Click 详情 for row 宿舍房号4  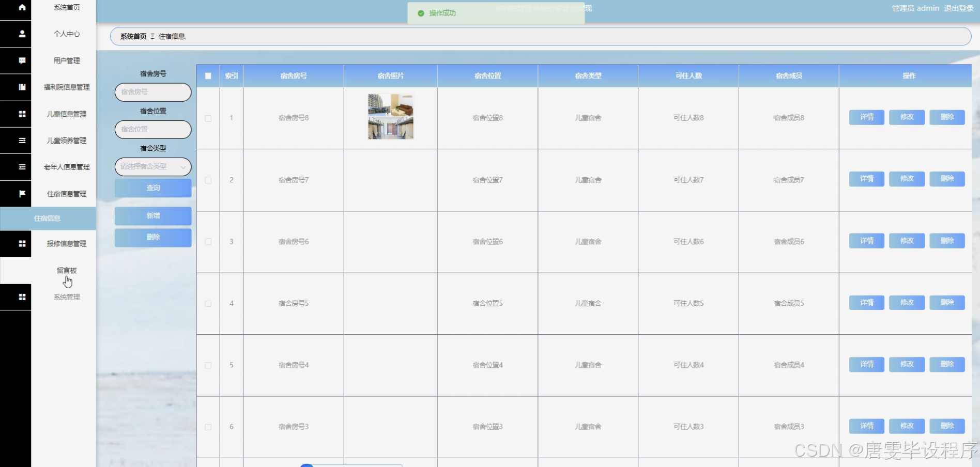click(866, 364)
